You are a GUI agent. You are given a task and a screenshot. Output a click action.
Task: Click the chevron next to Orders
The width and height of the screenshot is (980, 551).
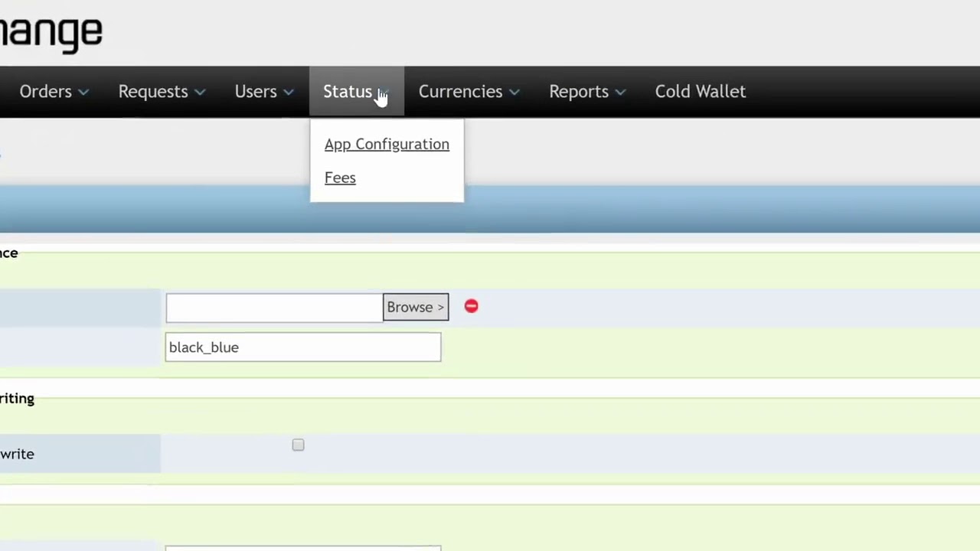tap(83, 93)
